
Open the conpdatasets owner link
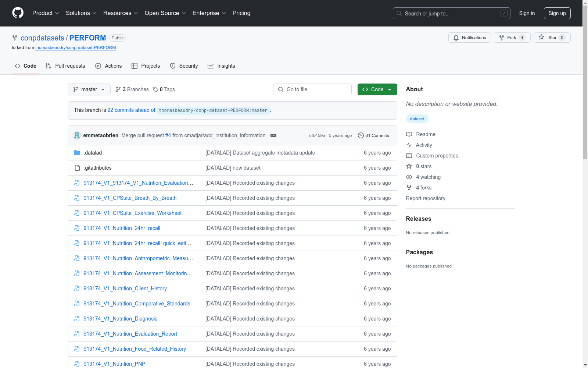click(42, 38)
